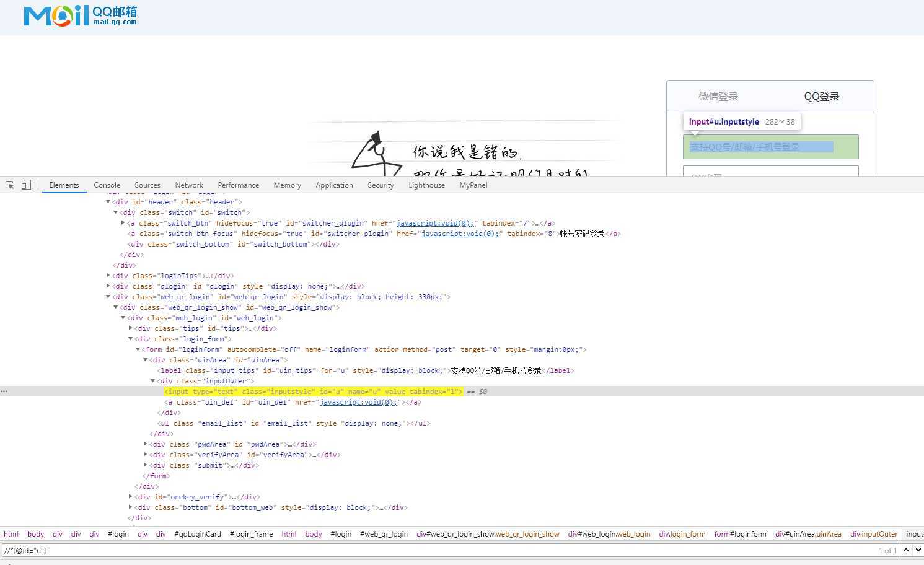
Task: Click the div#web_qr_login_show breadcrumb
Action: 488,534
